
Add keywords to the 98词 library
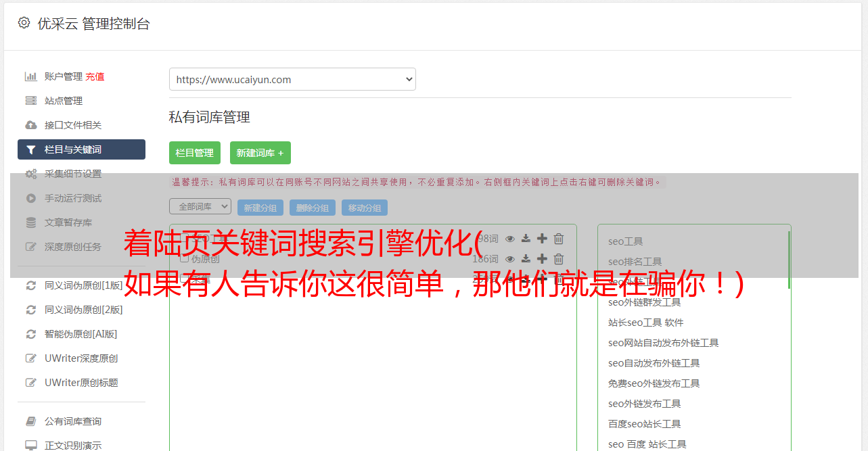542,239
